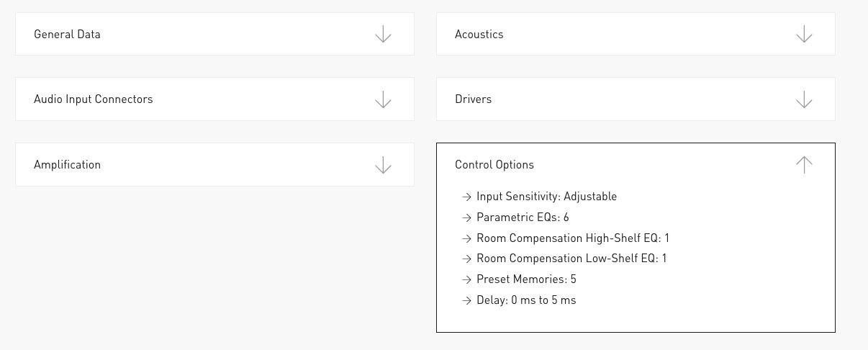This screenshot has height=350, width=868.
Task: Click the Parametric EQs: 6 entry
Action: pyautogui.click(x=523, y=217)
